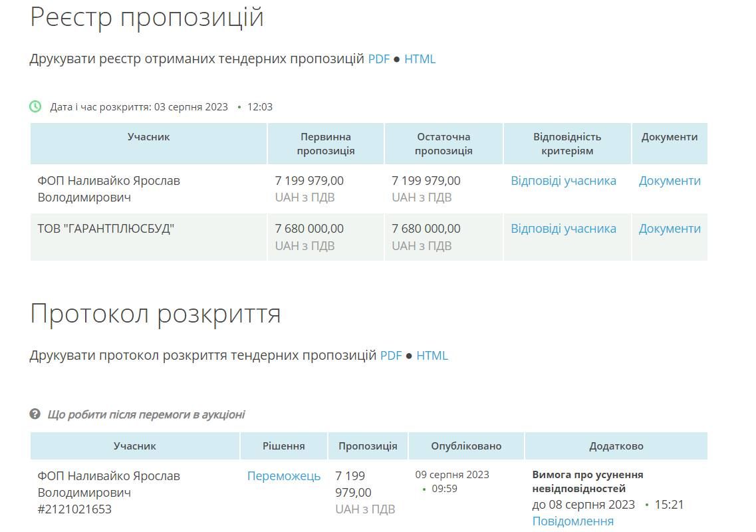756x532 pixels.
Task: Download the disclosure protocol as PDF
Action: pyautogui.click(x=391, y=355)
